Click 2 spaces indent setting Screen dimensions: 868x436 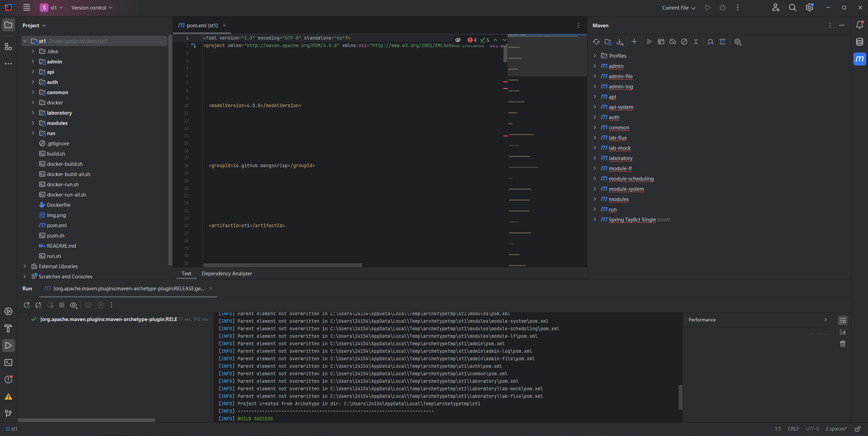click(836, 429)
